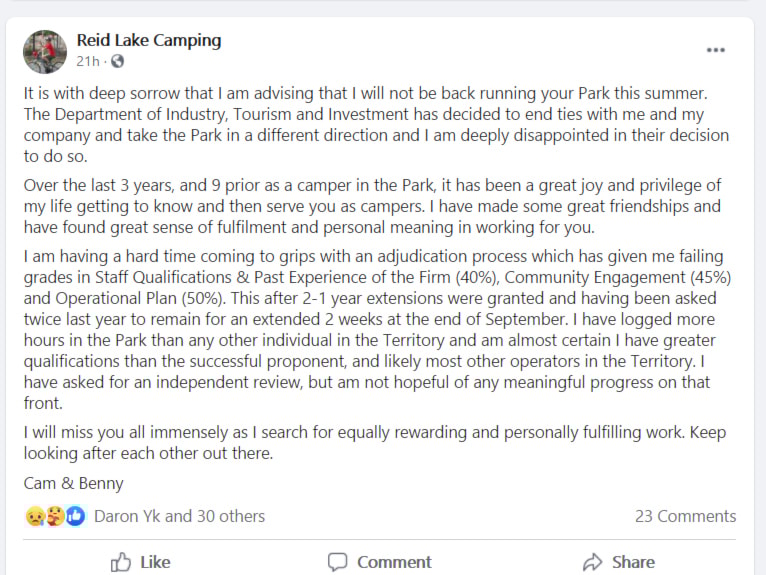
Task: Open the three-dot post options menu
Action: 715,50
